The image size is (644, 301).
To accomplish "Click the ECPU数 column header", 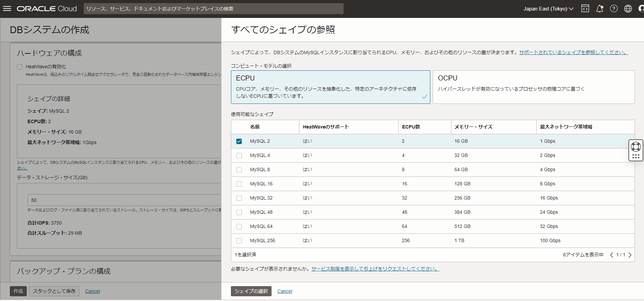I will coord(411,127).
